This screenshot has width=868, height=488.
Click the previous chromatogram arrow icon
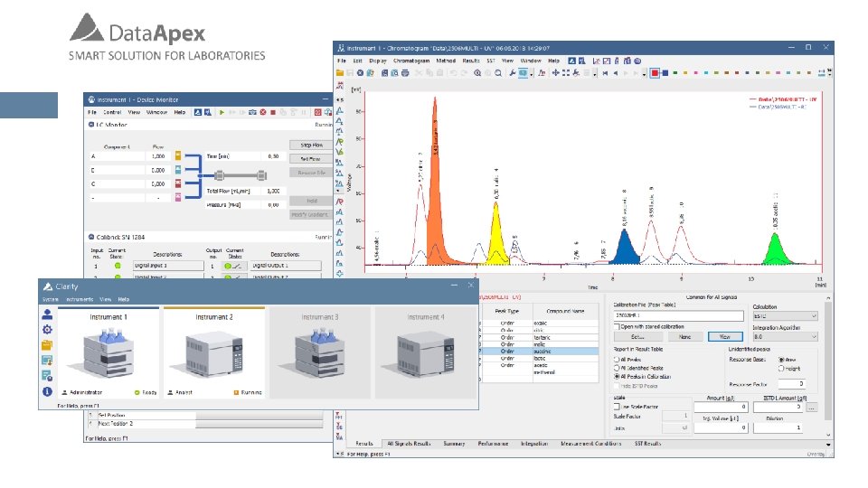coord(615,73)
